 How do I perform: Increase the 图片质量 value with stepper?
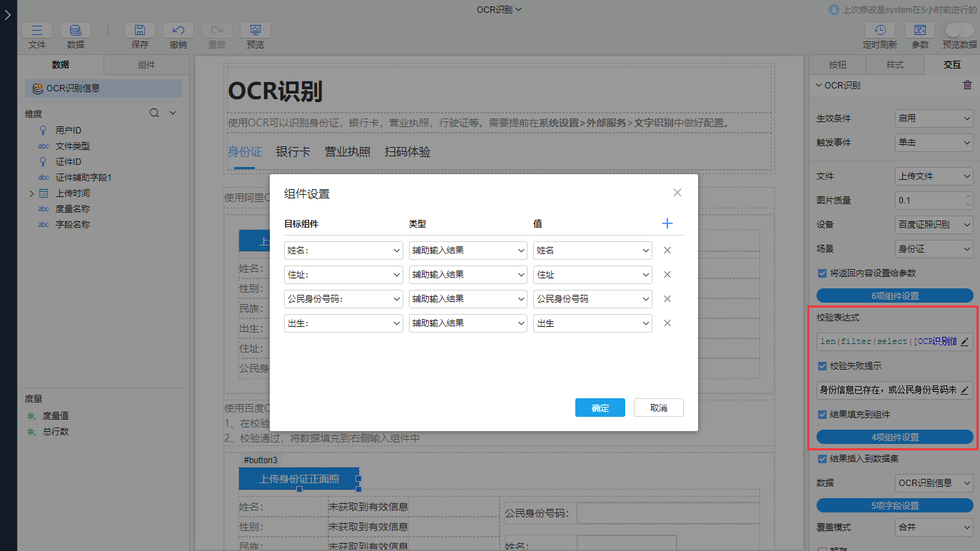click(x=969, y=196)
